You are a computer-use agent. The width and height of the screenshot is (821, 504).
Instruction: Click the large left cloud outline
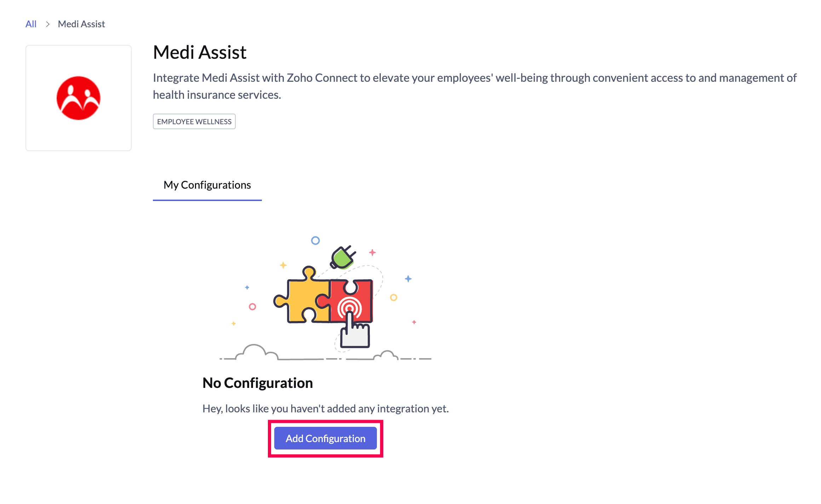pos(254,351)
